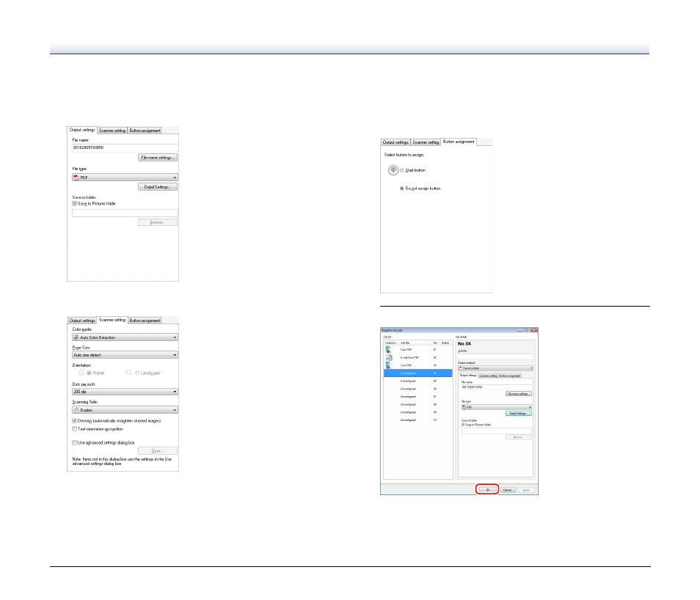This screenshot has width=700, height=600.
Task: Click Browse in Register new job dialog
Action: [518, 437]
